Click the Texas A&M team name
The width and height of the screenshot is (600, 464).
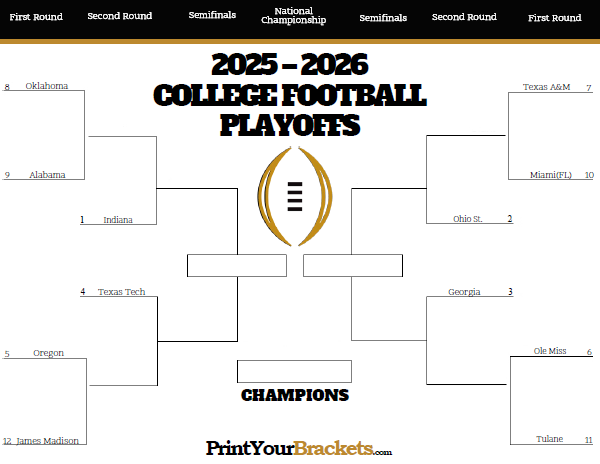click(x=546, y=87)
